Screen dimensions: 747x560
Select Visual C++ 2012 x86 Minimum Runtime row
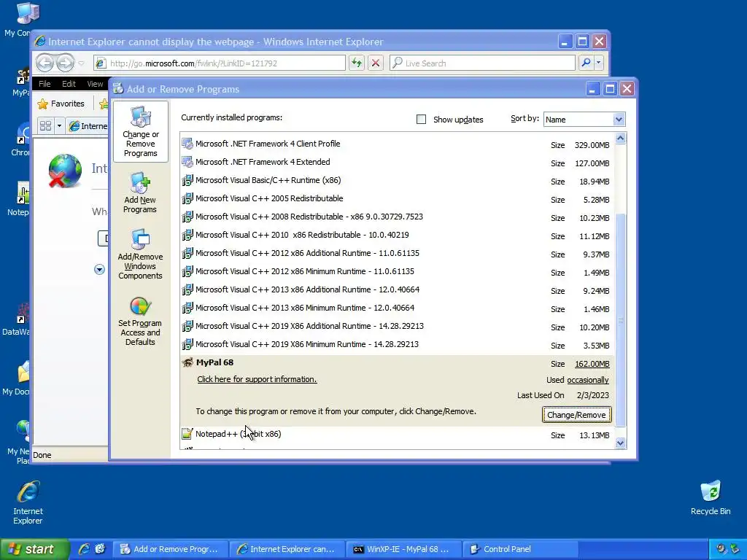click(398, 272)
